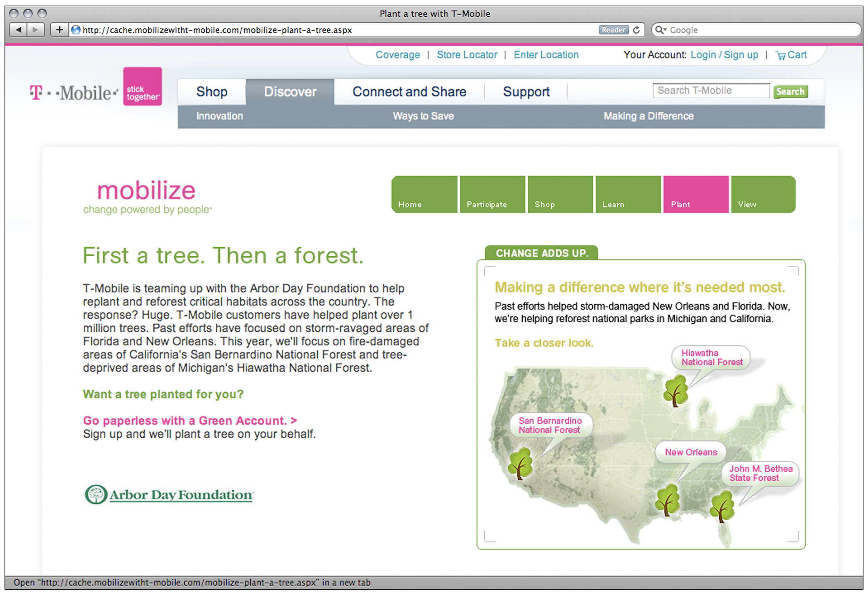Click the pink stick together badge
Image resolution: width=868 pixels, height=597 pixels.
142,86
